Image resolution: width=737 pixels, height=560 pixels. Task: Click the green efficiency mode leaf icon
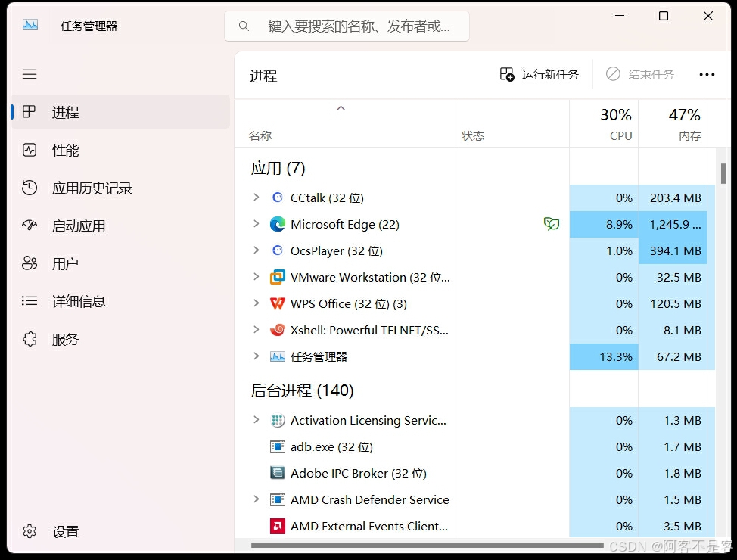pos(552,224)
